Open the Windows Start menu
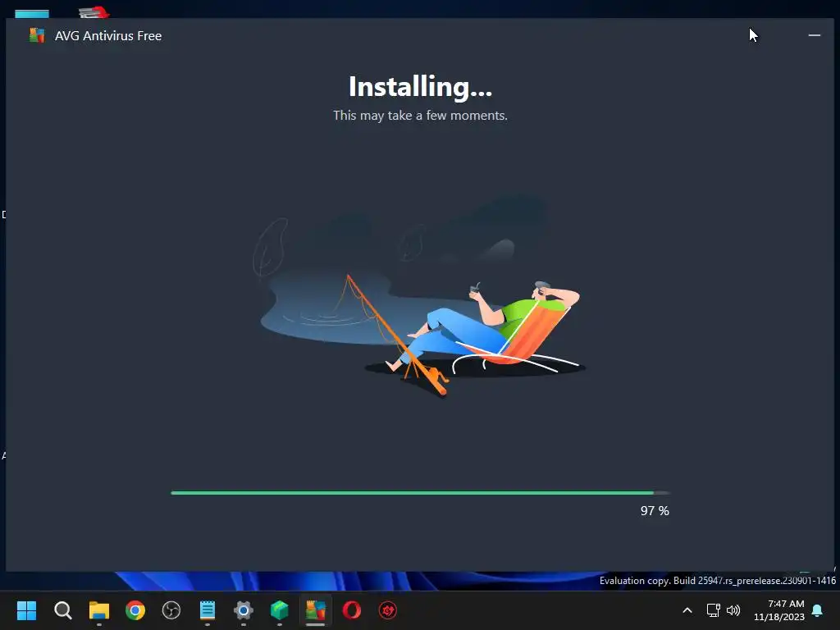 point(26,610)
